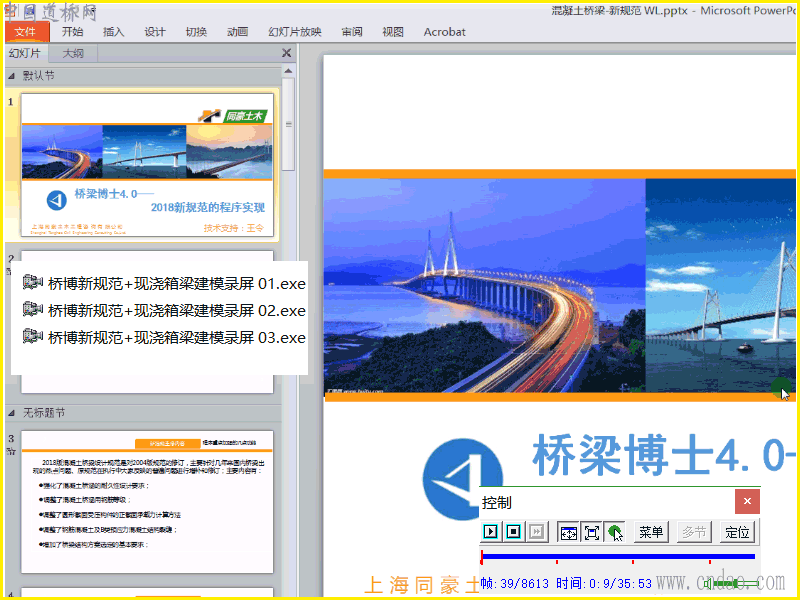This screenshot has height=600, width=800.
Task: Click the fit-window-size icon in 控制 panel
Action: [568, 533]
